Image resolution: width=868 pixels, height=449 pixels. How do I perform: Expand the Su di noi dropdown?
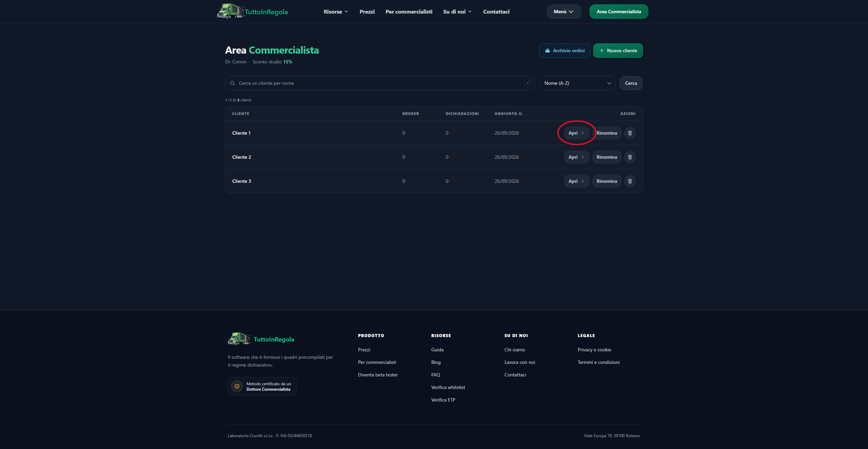click(457, 12)
